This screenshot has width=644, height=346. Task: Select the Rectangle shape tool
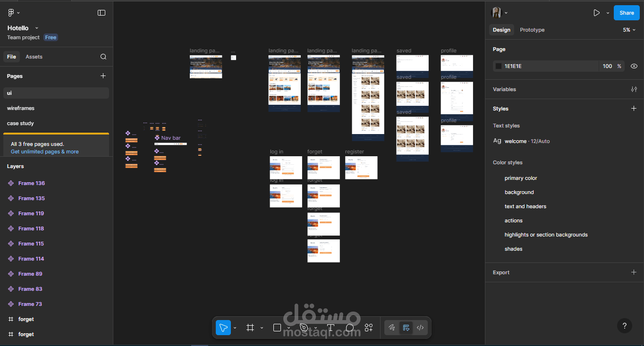(277, 328)
